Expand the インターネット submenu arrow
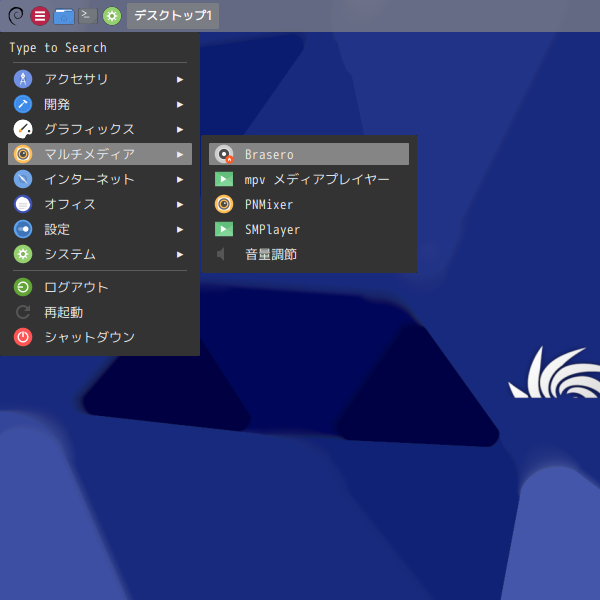 coord(180,179)
